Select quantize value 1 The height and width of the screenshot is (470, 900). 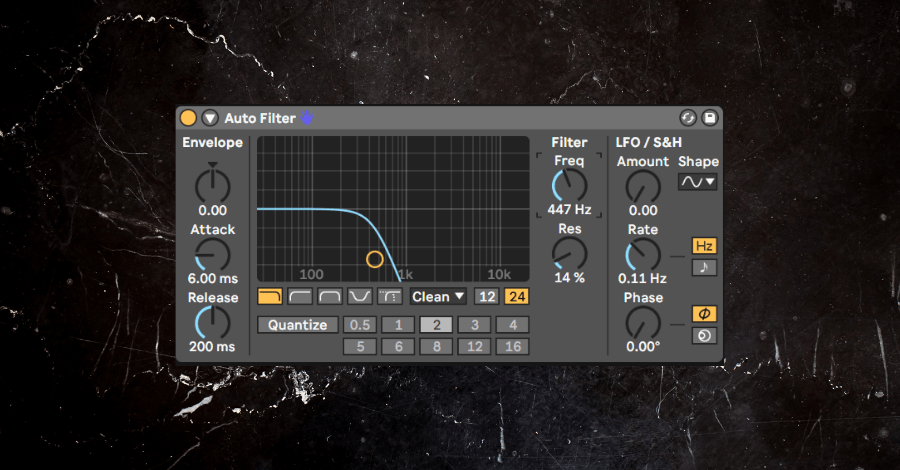pyautogui.click(x=398, y=325)
